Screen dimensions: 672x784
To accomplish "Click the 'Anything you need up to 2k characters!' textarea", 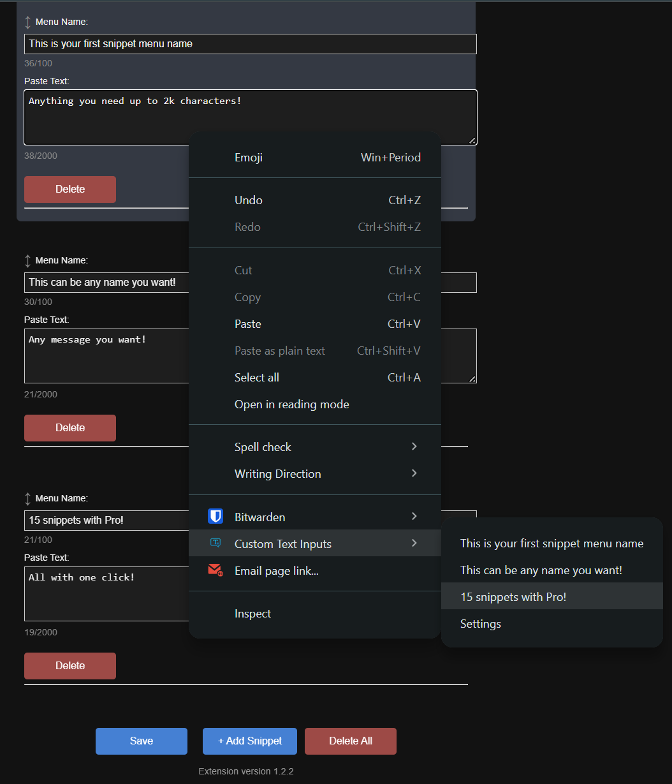I will (x=251, y=117).
